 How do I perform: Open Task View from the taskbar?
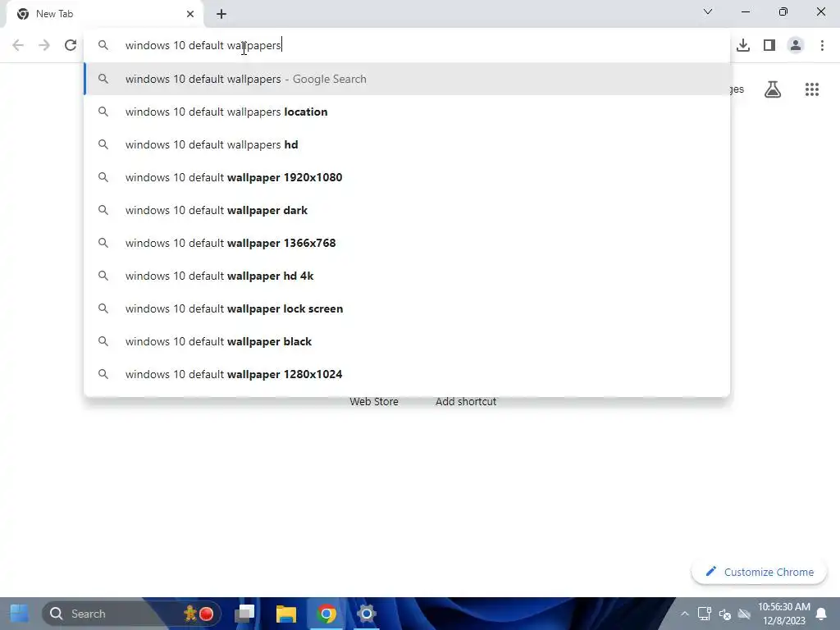pos(244,614)
